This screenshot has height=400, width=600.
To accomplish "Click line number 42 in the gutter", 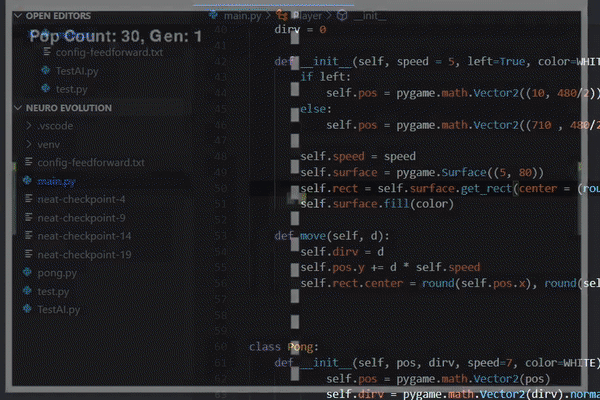I will (x=221, y=62).
